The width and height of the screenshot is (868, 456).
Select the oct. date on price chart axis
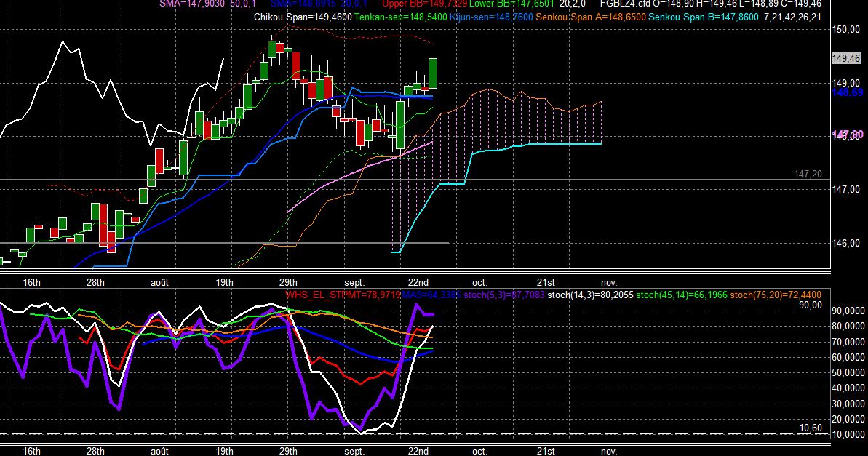coord(479,282)
